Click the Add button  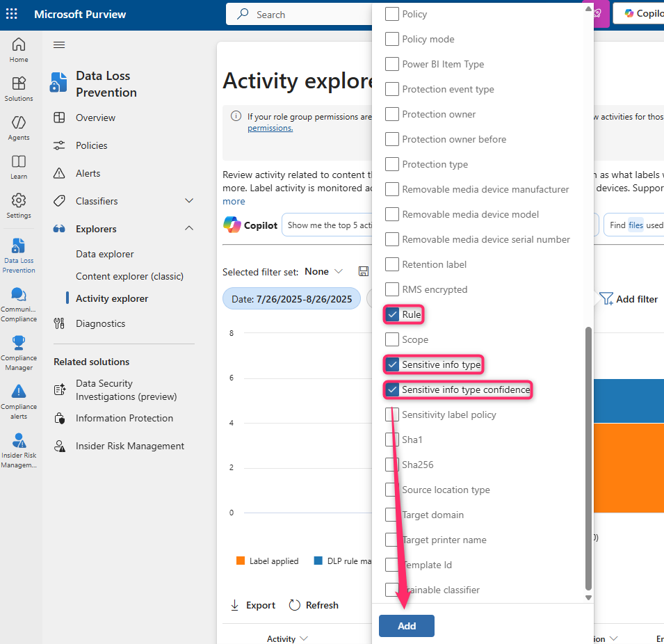tap(407, 626)
